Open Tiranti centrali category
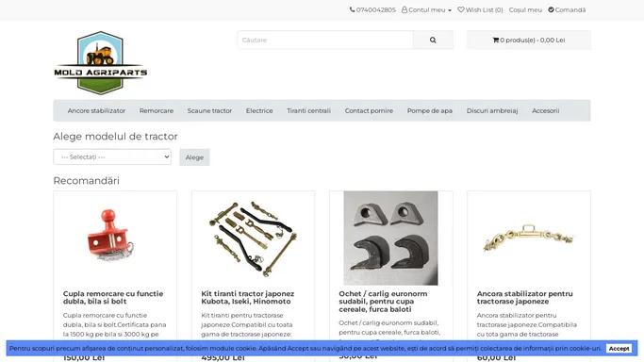The height and width of the screenshot is (362, 644). pos(309,111)
